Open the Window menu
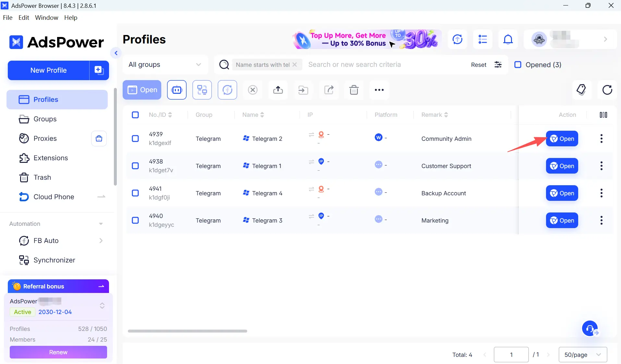 point(47,18)
